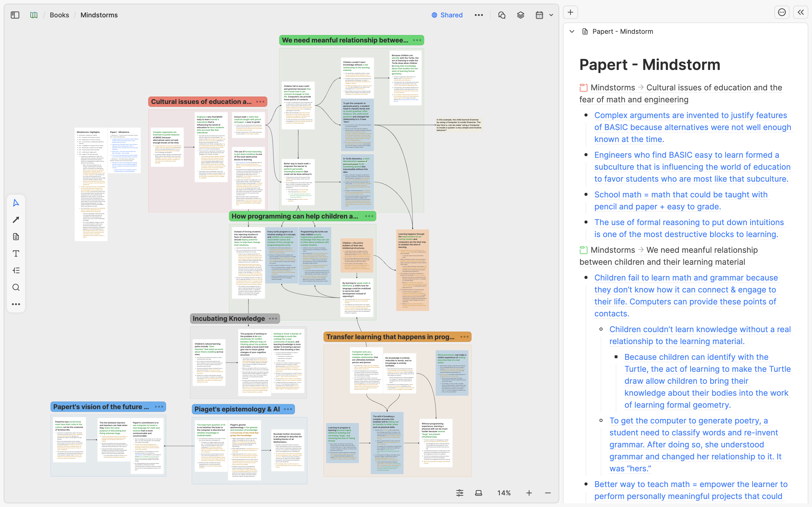
Task: Open the whiteboard more options menu
Action: coord(479,15)
